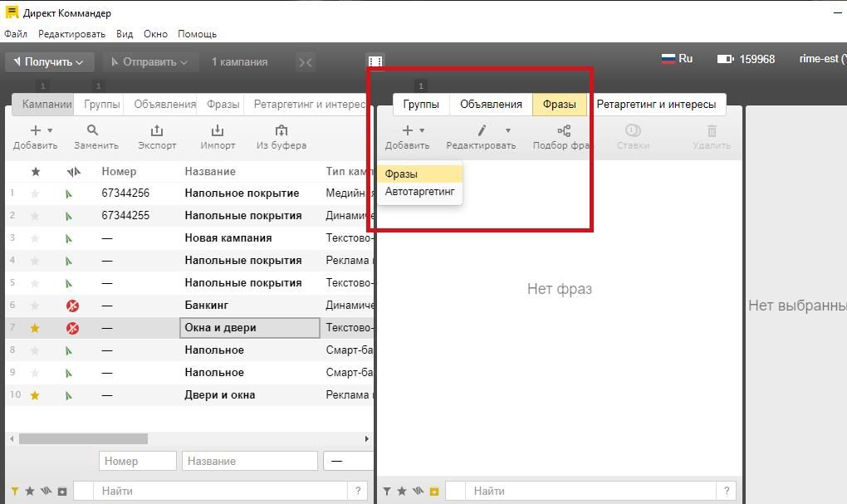The width and height of the screenshot is (847, 504).
Task: Click the archive filter icon in campaigns panel footer
Action: coord(62,492)
